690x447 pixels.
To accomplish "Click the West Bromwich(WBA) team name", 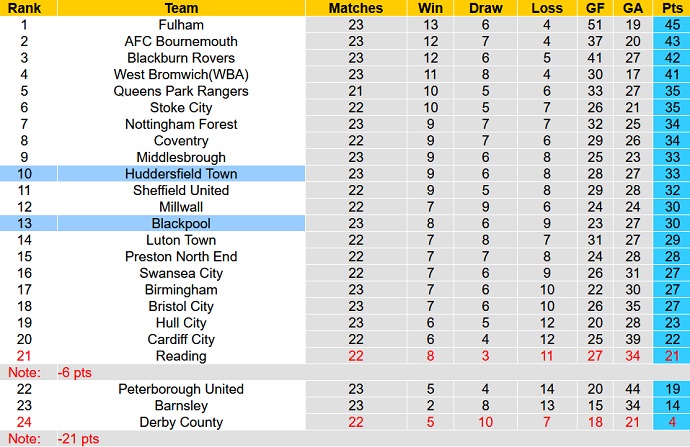I will click(181, 74).
